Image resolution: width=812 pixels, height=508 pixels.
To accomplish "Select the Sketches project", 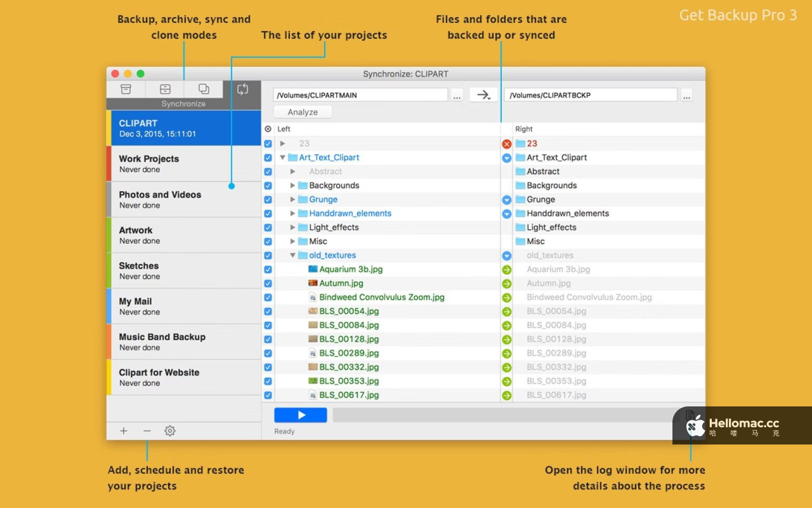I will click(x=184, y=271).
